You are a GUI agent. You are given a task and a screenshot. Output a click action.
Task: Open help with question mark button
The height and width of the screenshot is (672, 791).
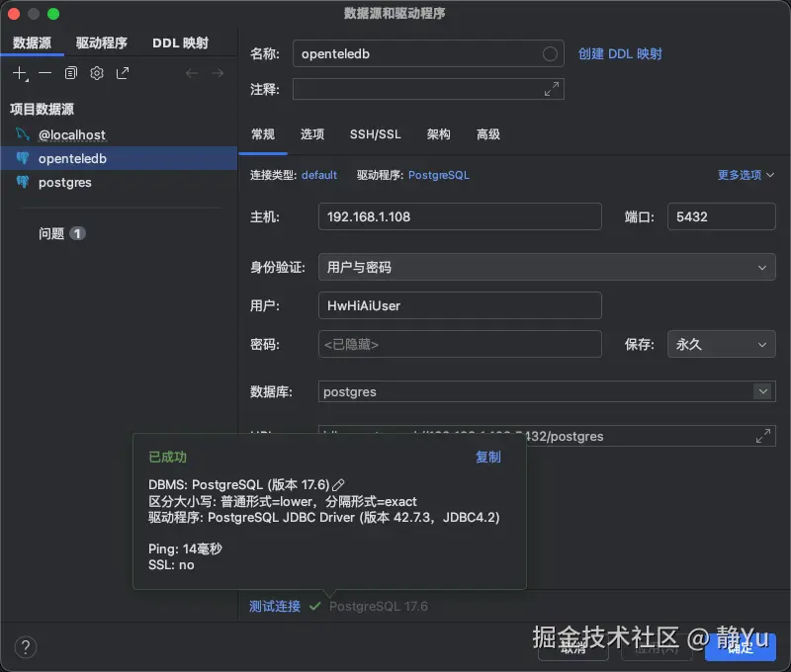tap(26, 647)
